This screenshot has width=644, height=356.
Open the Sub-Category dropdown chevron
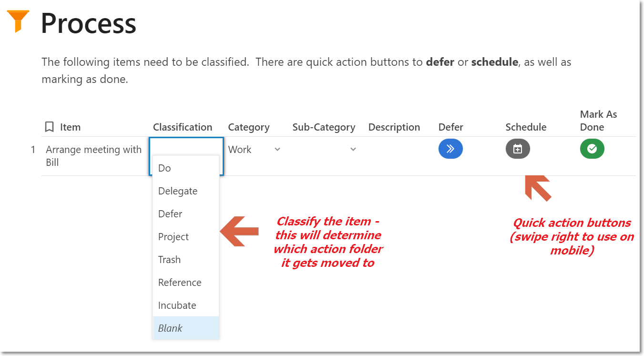353,150
